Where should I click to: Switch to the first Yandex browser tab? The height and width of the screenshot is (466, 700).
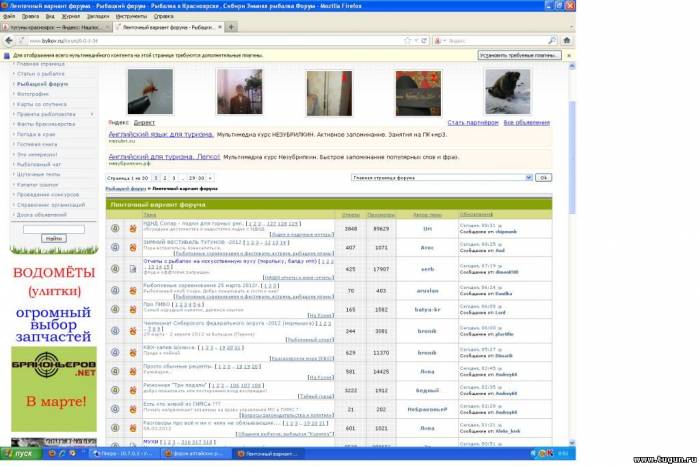tap(56, 27)
